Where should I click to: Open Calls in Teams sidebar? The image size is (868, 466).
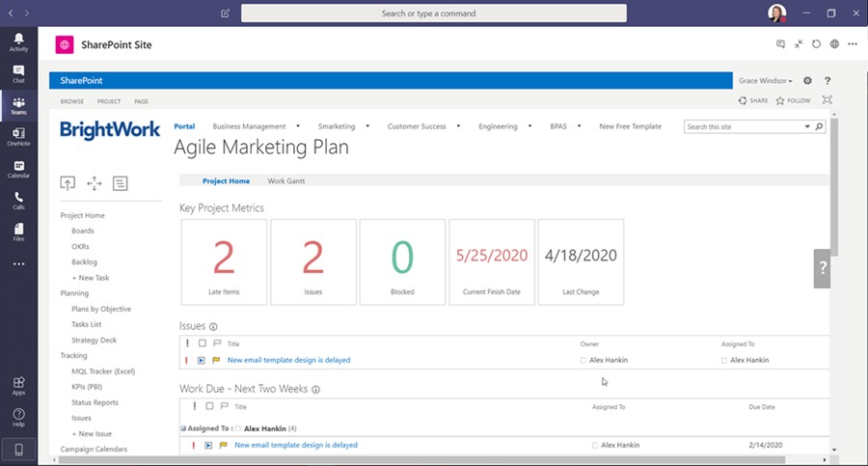19,201
